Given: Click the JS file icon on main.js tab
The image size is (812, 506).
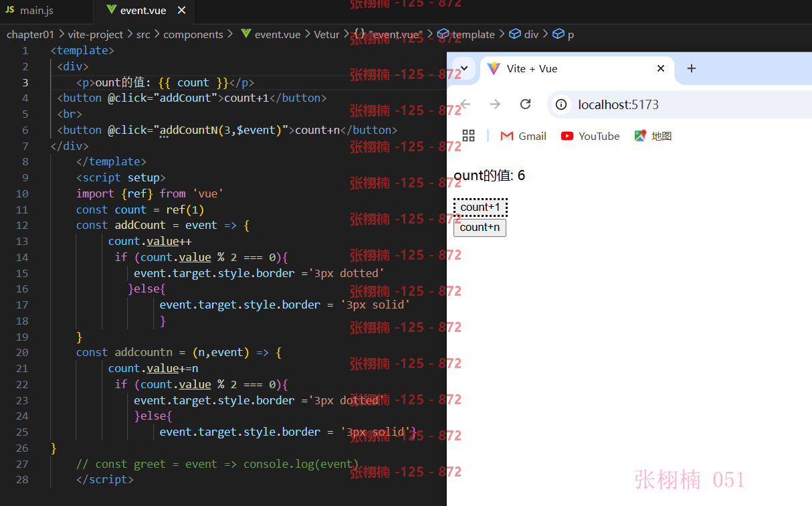Looking at the screenshot, I should click(10, 11).
